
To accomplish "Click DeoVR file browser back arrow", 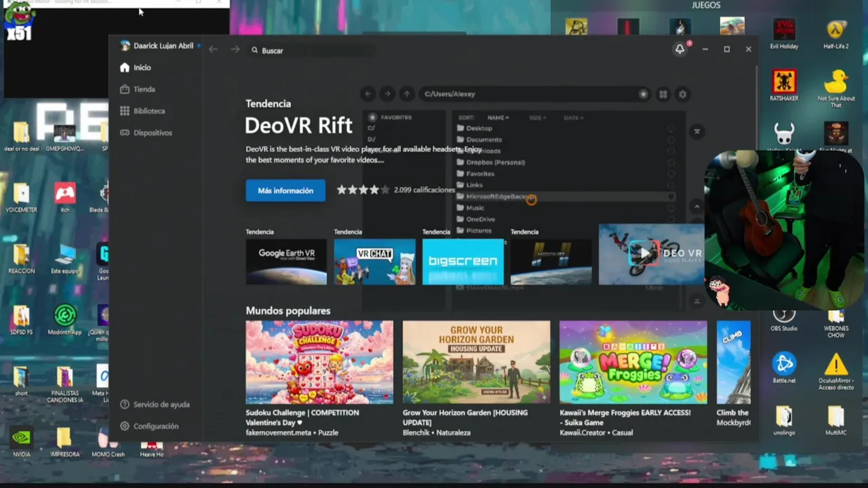I will click(x=368, y=94).
